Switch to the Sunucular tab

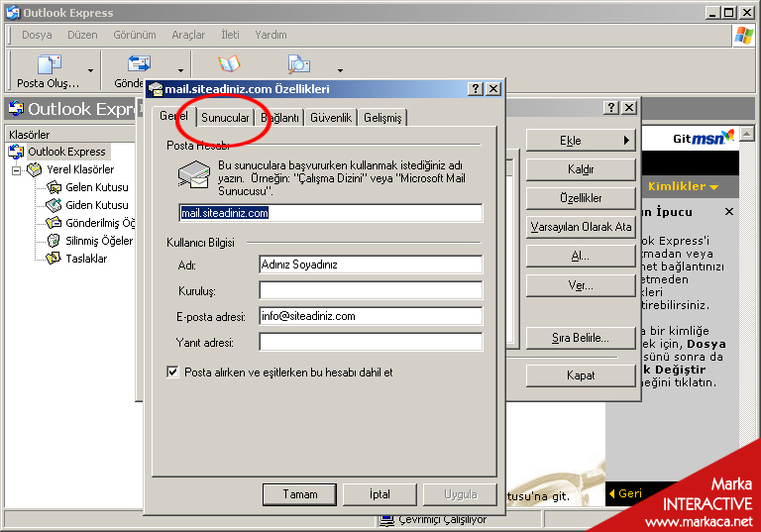[225, 118]
